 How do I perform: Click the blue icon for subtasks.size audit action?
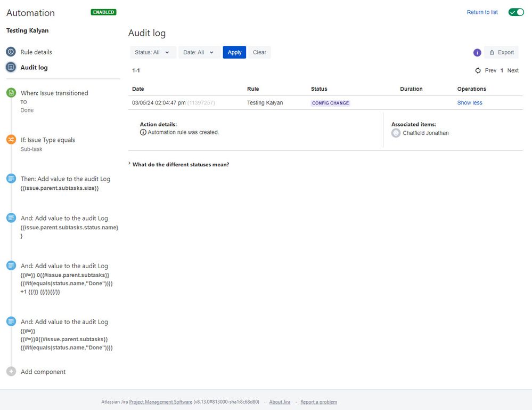11,178
